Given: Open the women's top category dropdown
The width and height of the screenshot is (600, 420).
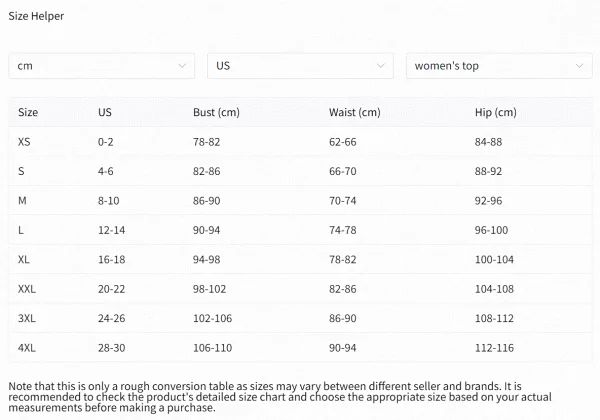Looking at the screenshot, I should tap(499, 66).
